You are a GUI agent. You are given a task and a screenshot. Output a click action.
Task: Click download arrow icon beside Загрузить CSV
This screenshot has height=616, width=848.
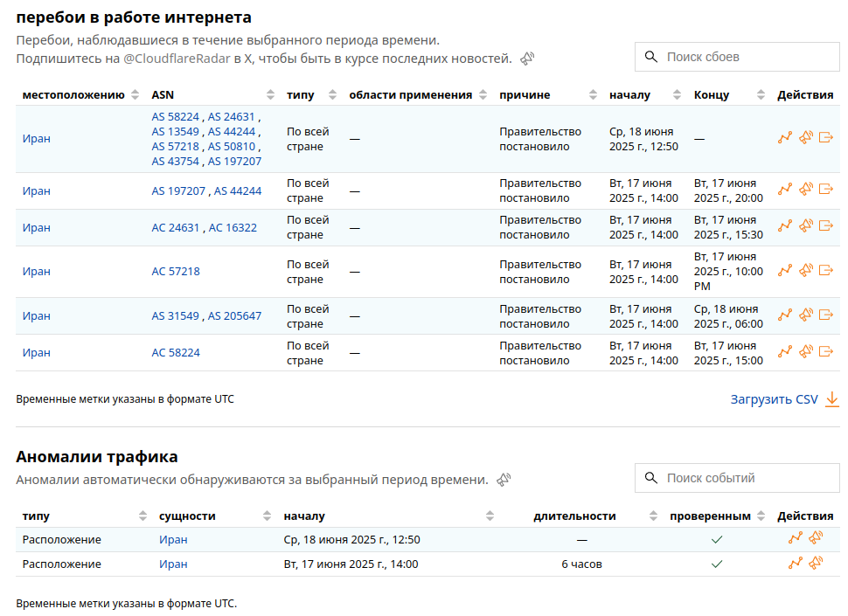tap(832, 399)
